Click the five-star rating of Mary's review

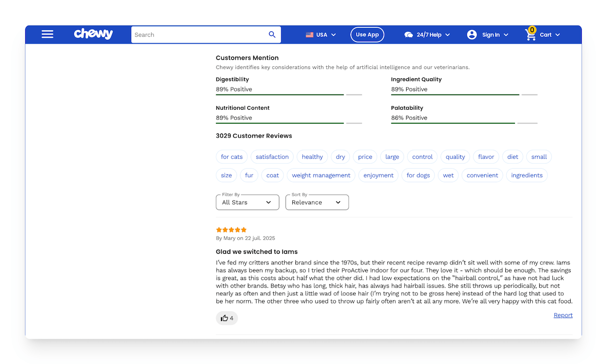231,230
